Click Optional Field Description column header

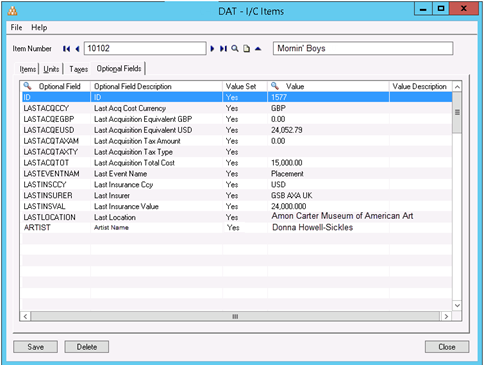pos(156,86)
